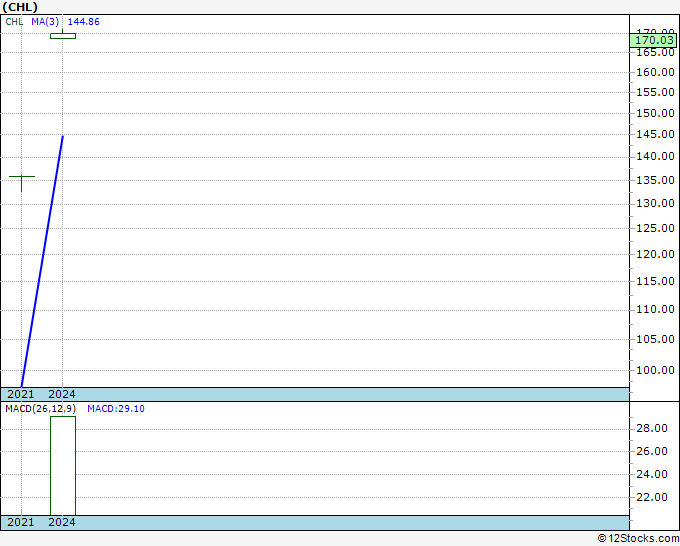Image resolution: width=680 pixels, height=546 pixels.
Task: Click the 145.00 price axis label
Action: [x=655, y=134]
